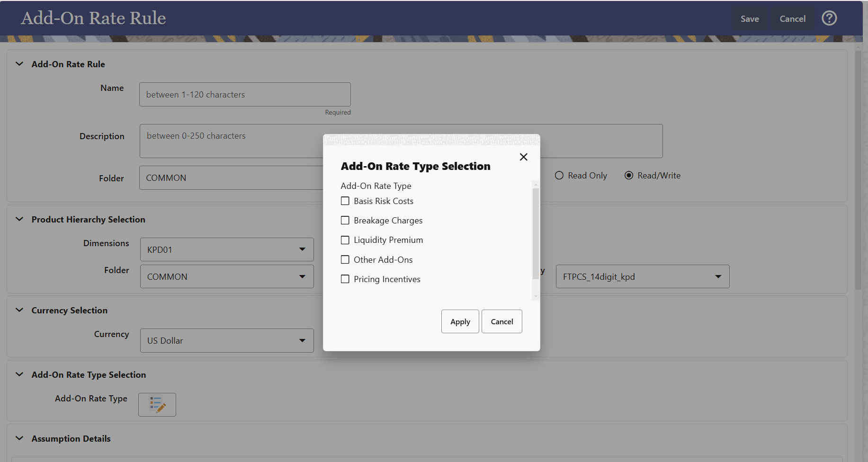Select the Read/Write access option

[629, 175]
